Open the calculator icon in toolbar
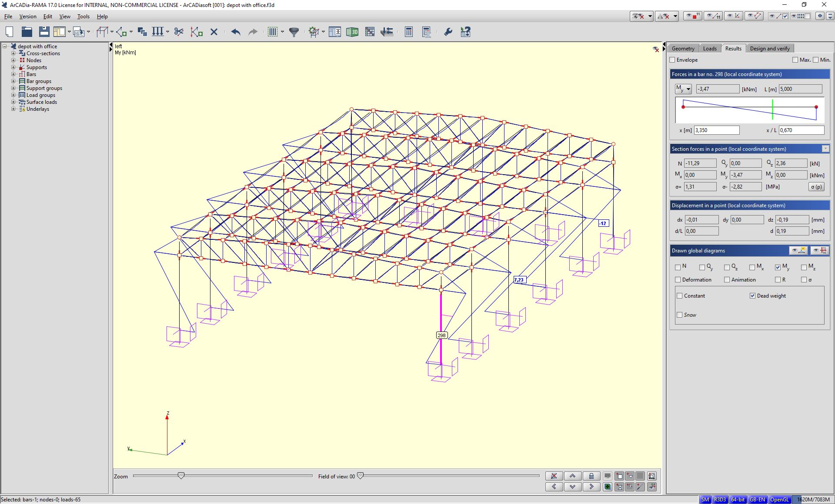This screenshot has height=504, width=835. 408,32
